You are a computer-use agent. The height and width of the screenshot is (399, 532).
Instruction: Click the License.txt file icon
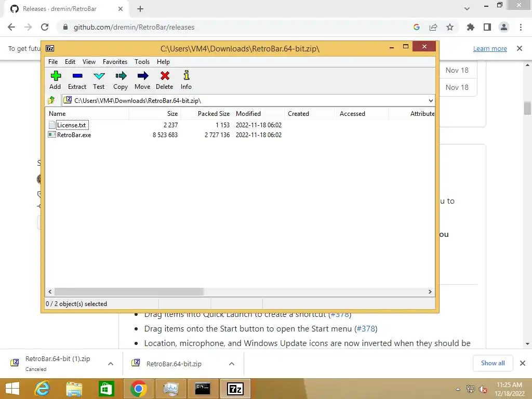(52, 125)
